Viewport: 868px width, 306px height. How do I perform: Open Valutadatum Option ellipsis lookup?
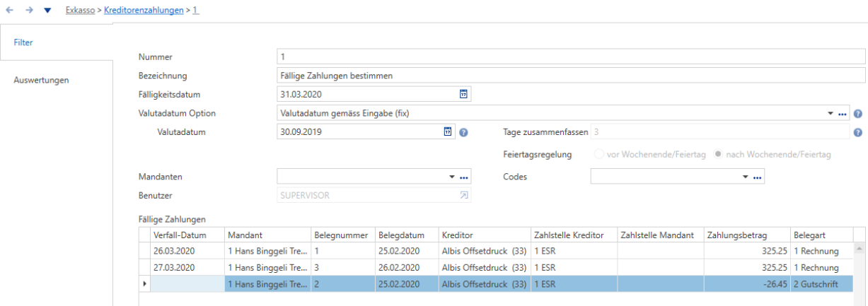pos(842,113)
